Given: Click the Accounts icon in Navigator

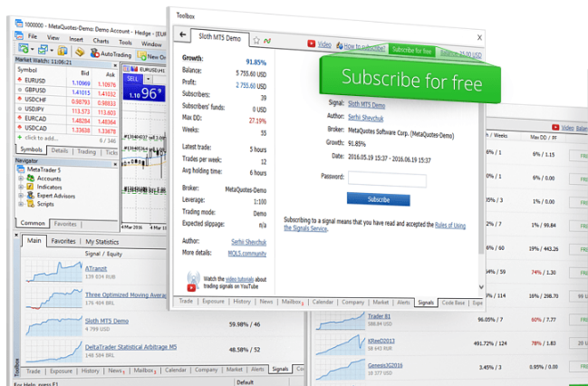Looking at the screenshot, I should tap(31, 179).
